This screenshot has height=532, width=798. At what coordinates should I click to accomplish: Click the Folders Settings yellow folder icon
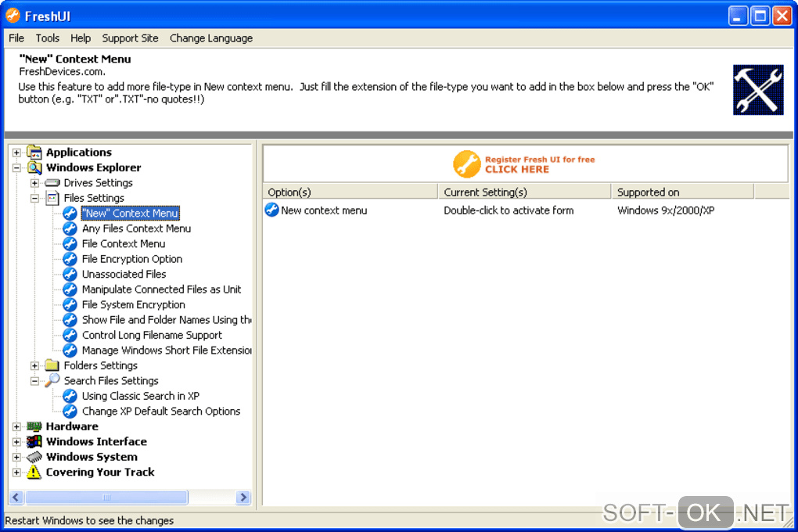click(52, 365)
